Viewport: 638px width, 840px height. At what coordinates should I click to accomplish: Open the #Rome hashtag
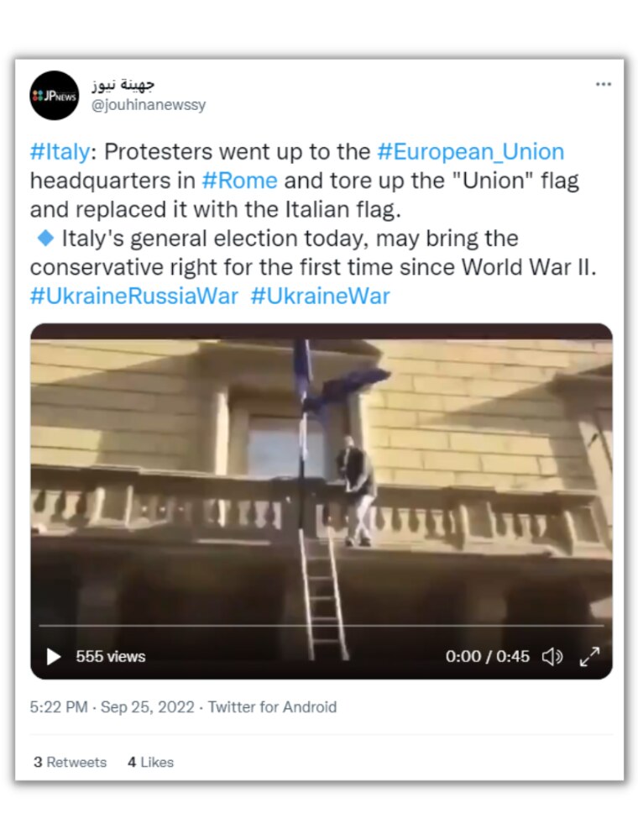240,181
